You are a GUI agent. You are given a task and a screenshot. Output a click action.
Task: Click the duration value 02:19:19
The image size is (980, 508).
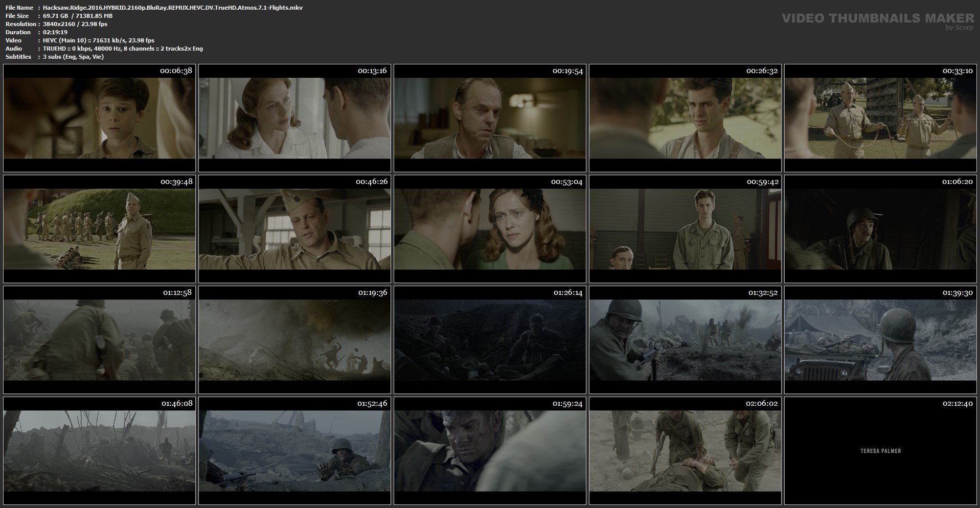55,32
